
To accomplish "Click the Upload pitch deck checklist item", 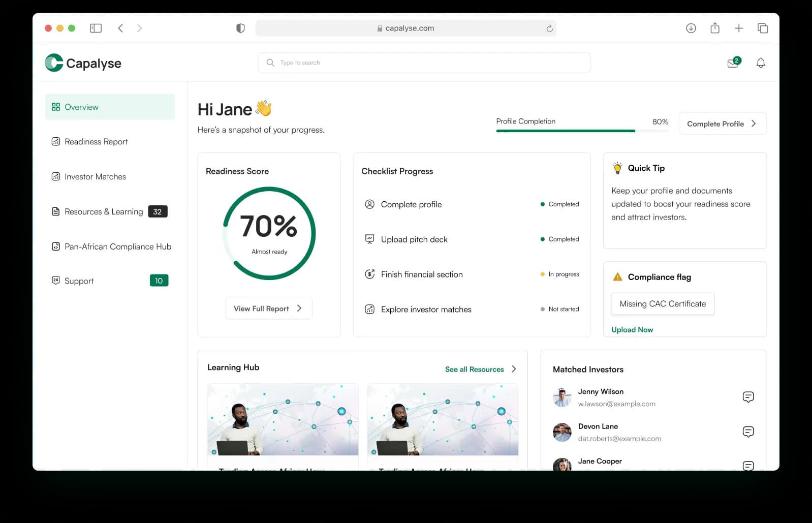I will point(472,239).
